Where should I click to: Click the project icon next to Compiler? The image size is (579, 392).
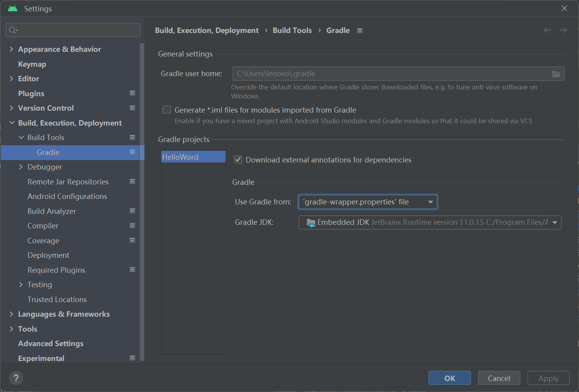tap(133, 226)
